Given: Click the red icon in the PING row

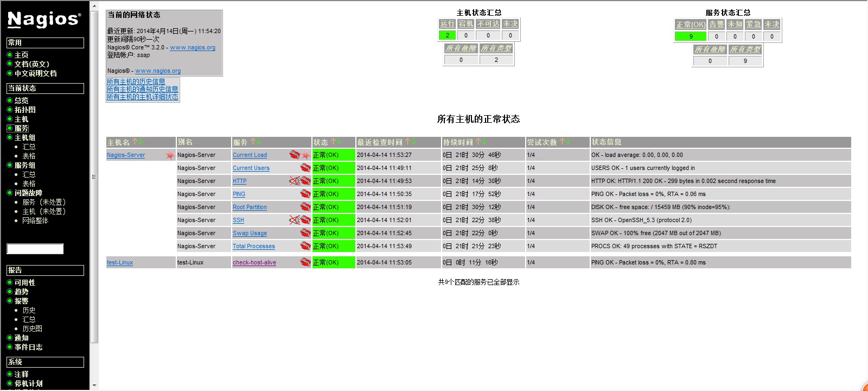Looking at the screenshot, I should 305,194.
